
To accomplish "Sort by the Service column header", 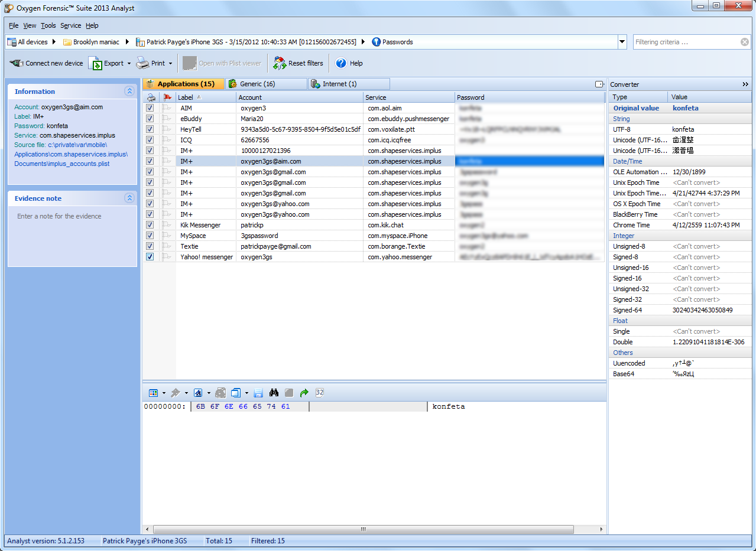I will [409, 97].
